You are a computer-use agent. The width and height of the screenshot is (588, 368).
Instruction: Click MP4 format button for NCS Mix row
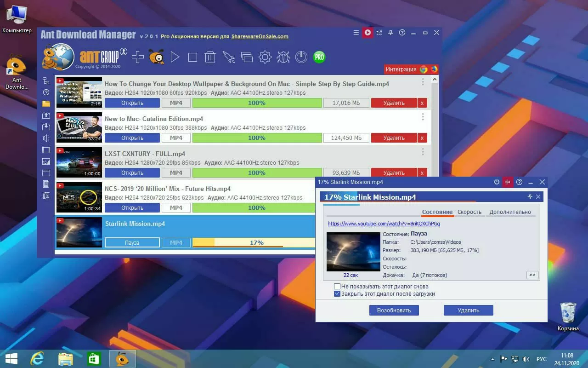pyautogui.click(x=176, y=207)
